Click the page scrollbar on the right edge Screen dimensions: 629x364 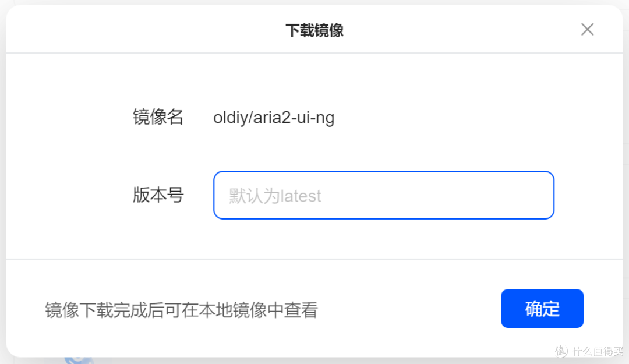(626, 175)
